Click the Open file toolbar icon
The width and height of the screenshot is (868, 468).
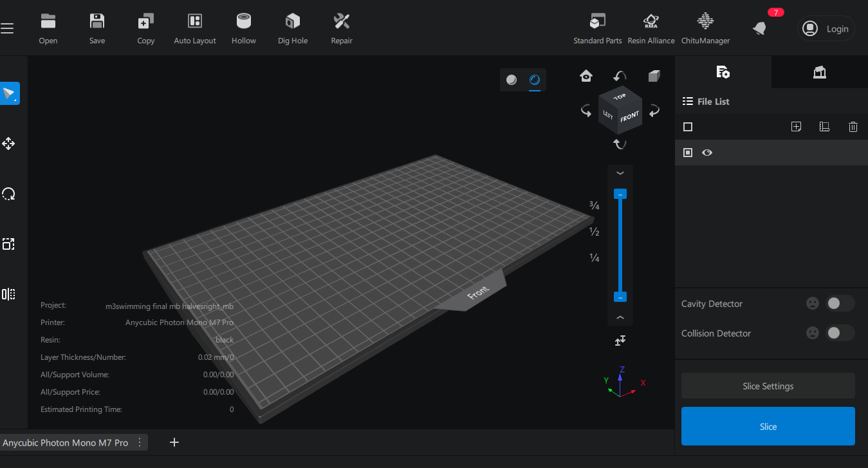pyautogui.click(x=48, y=28)
